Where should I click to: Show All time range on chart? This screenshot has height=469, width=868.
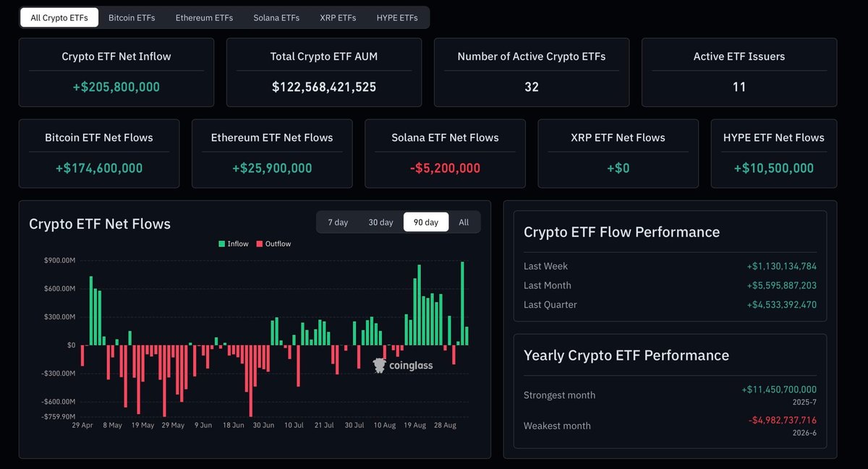[464, 222]
